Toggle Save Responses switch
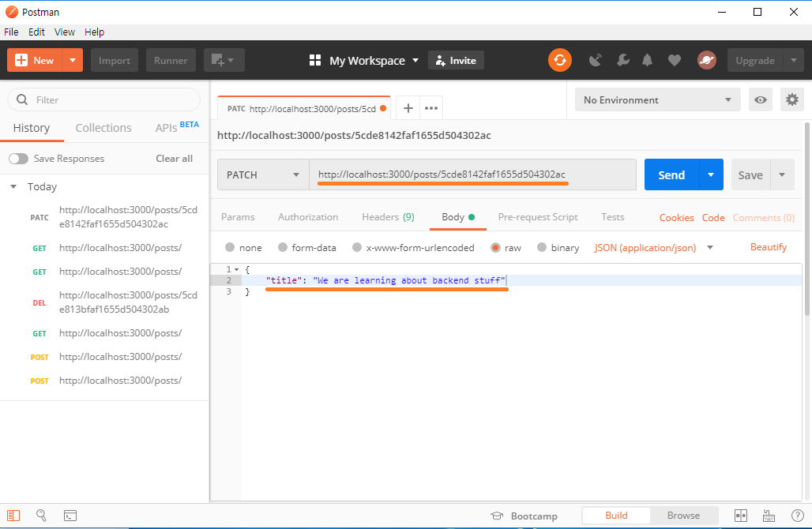Screen dimensions: 812x529 (x=19, y=159)
